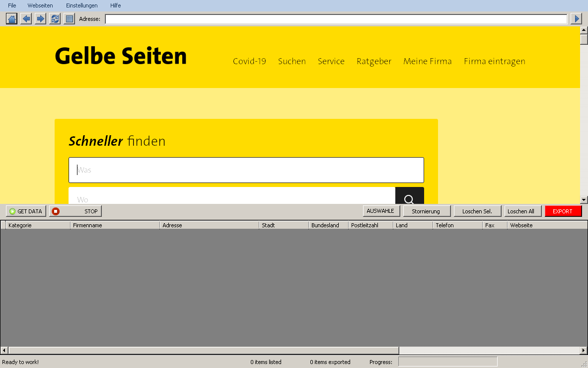Click the Telefon column header

[457, 225]
